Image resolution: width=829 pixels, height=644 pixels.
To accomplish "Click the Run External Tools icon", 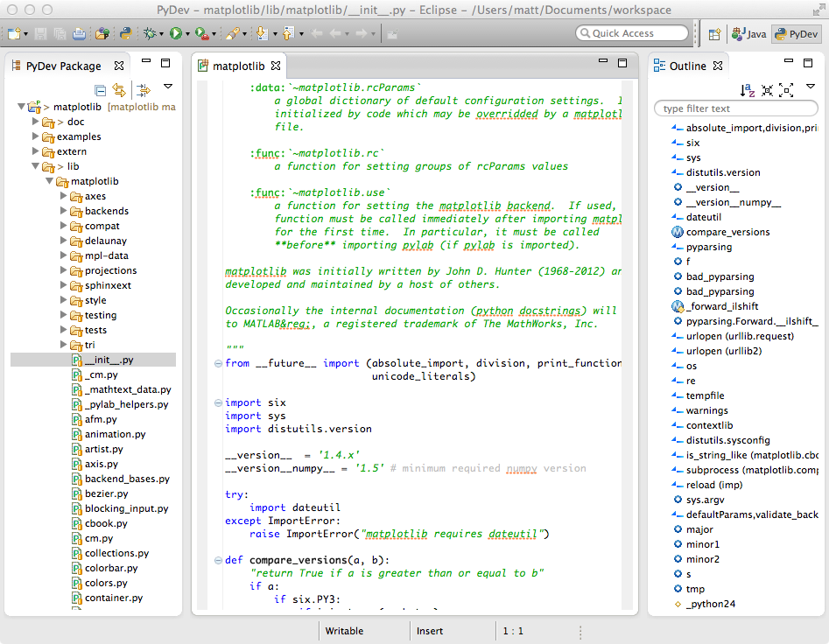I will click(x=201, y=34).
